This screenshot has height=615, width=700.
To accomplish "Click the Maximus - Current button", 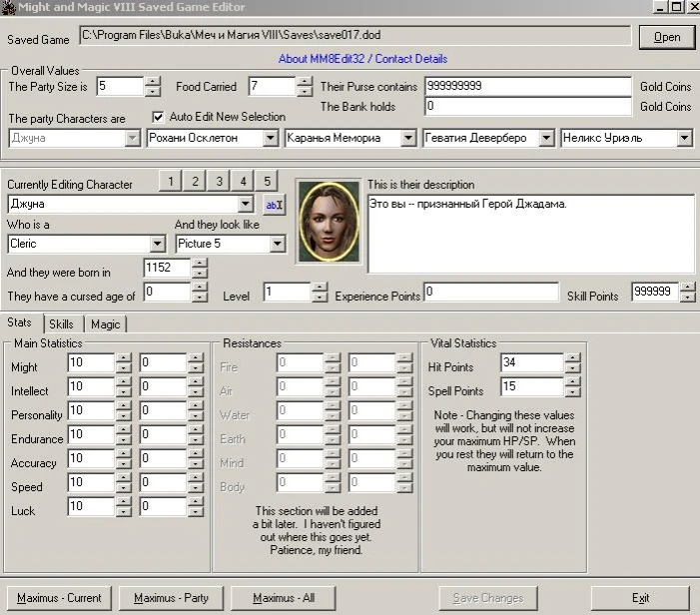I will point(59,598).
